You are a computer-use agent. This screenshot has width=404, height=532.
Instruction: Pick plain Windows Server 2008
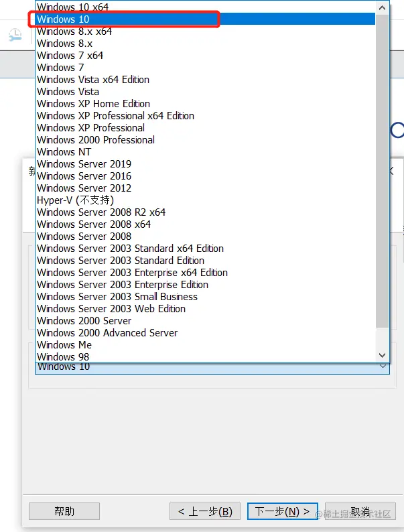coord(205,236)
